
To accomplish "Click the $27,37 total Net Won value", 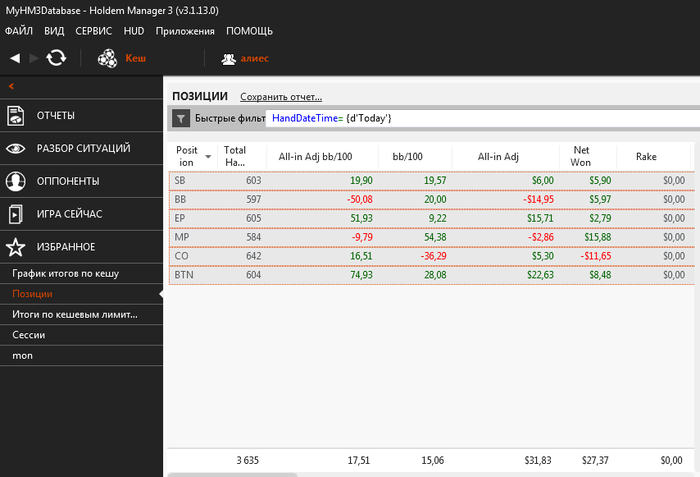I will 595,460.
